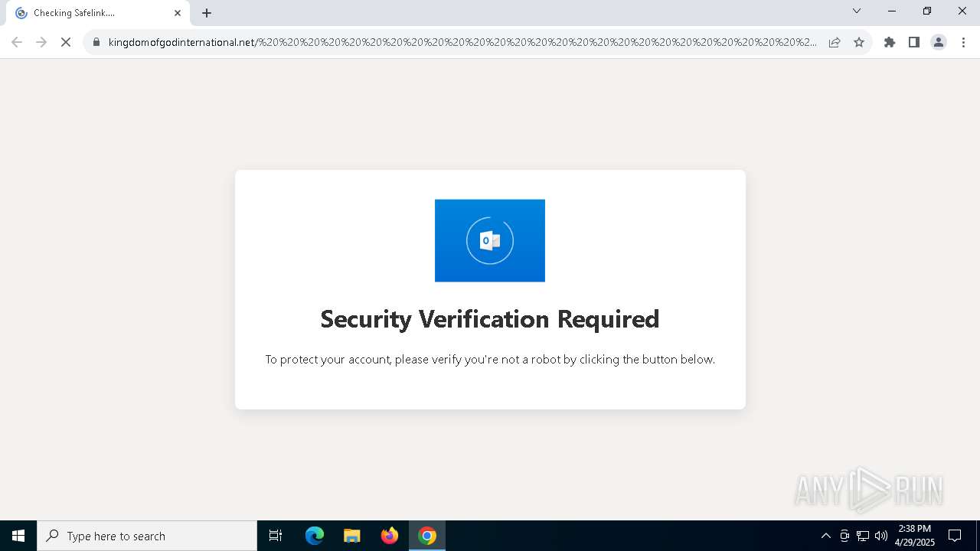Click the tray icon before network
Image resolution: width=980 pixels, height=551 pixels.
[844, 536]
